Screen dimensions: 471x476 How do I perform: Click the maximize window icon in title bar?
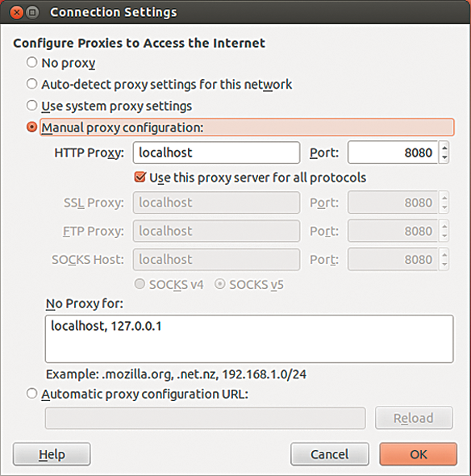tap(32, 13)
